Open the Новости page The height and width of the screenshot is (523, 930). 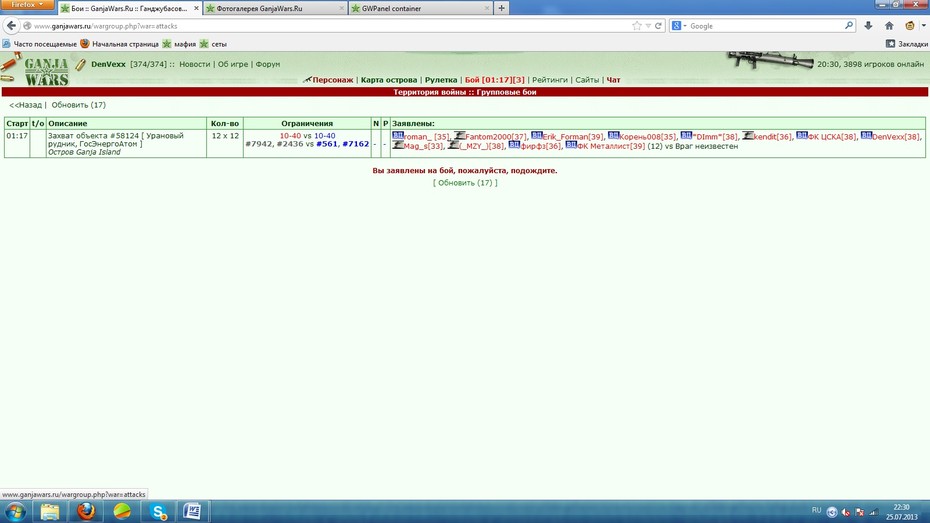tap(195, 64)
